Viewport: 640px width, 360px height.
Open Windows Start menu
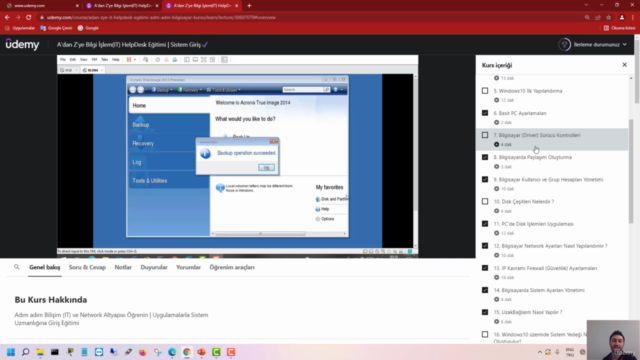tap(11, 352)
